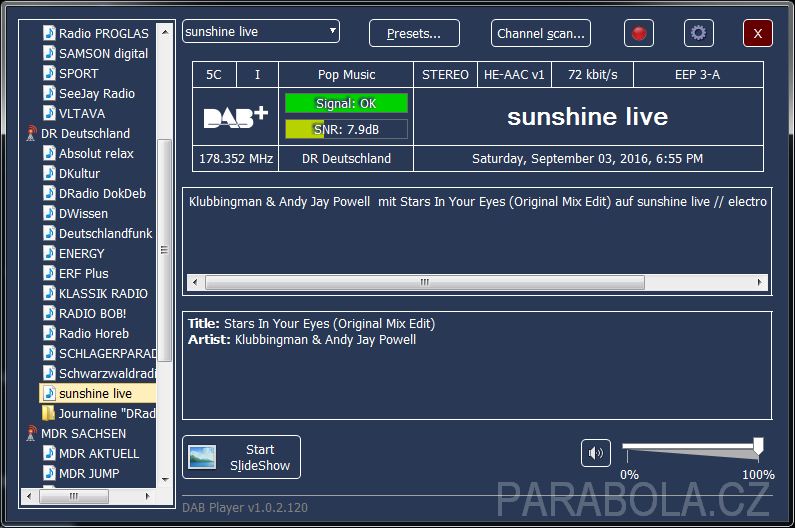Click the Pop Music genre cell
The width and height of the screenshot is (796, 528).
[x=346, y=75]
